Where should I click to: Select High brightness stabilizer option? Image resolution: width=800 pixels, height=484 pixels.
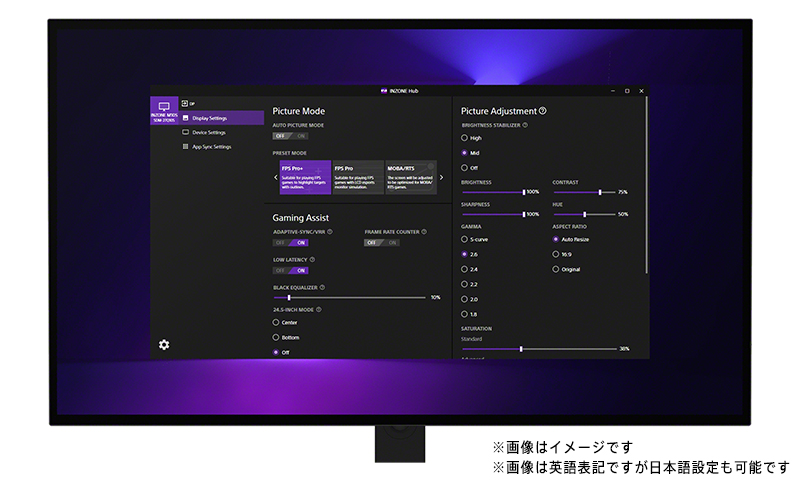click(x=465, y=138)
